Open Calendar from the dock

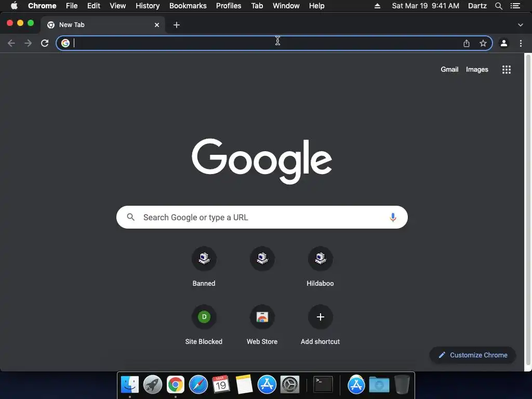(221, 384)
